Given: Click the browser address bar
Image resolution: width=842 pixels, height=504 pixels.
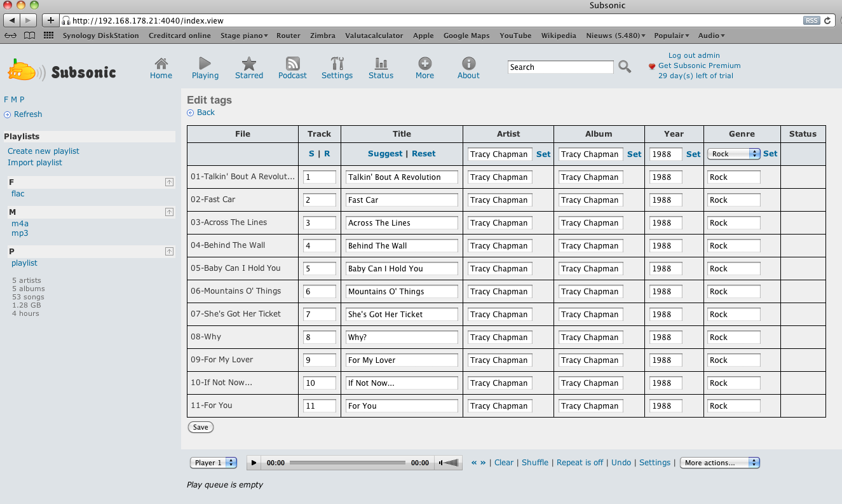Looking at the screenshot, I should pyautogui.click(x=430, y=20).
